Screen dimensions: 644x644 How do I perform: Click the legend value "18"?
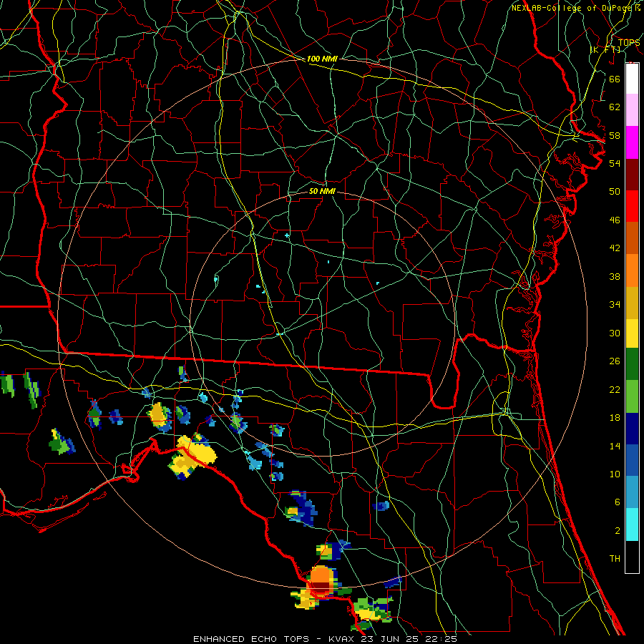(615, 418)
